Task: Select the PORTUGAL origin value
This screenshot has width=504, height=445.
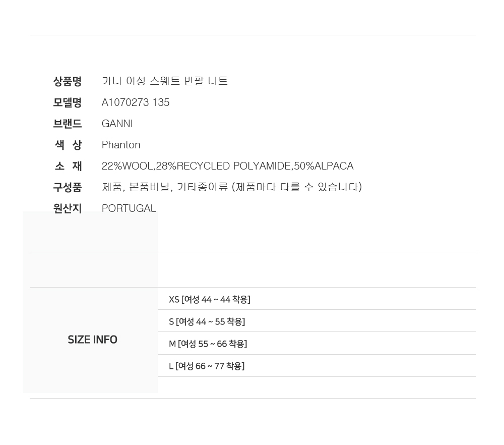Action: tap(129, 208)
